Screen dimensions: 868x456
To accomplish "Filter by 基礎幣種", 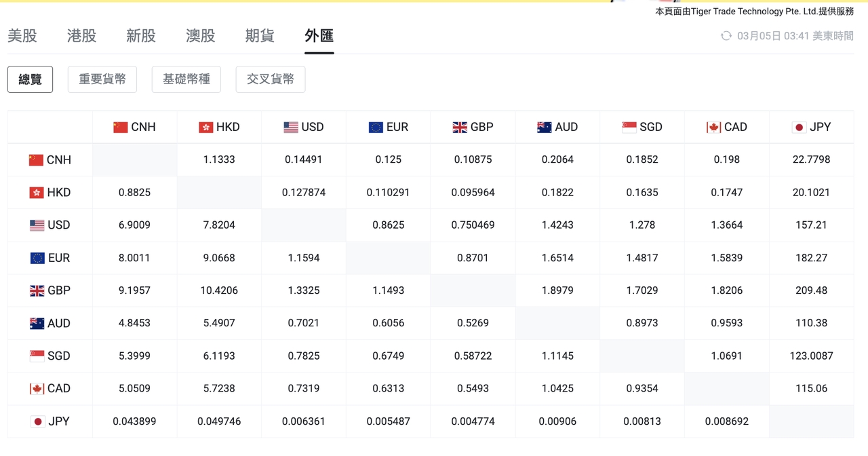I will 186,79.
